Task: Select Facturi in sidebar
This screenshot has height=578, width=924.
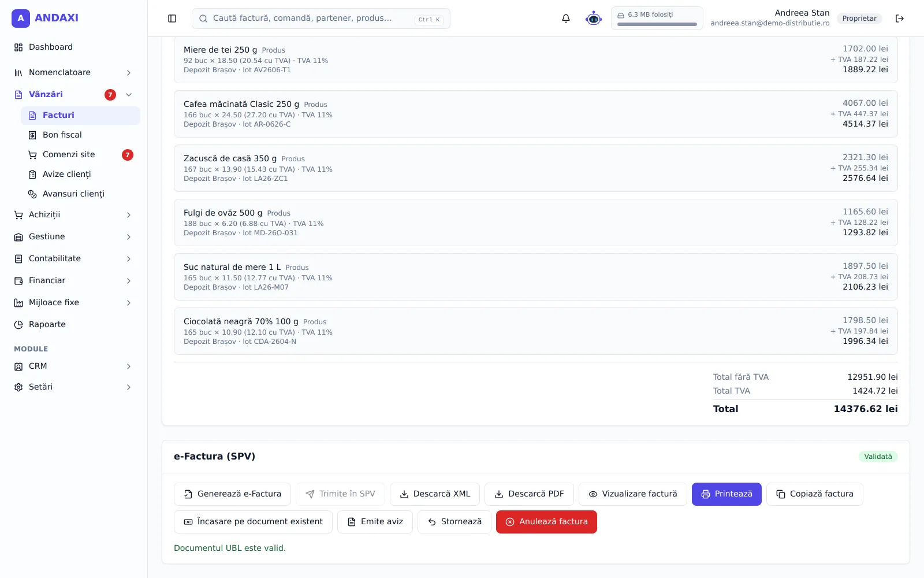Action: click(80, 115)
